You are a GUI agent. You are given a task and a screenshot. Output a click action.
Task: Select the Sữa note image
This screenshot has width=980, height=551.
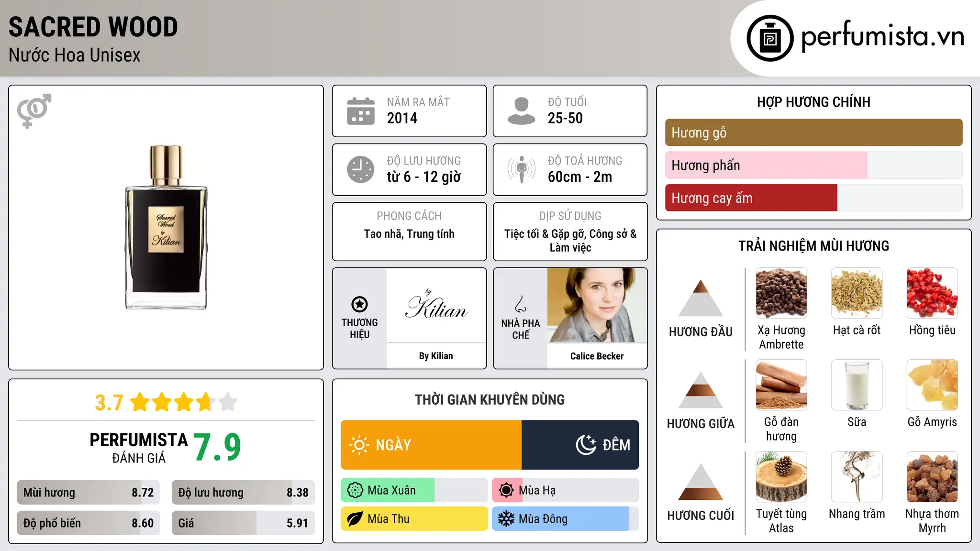coord(857,385)
